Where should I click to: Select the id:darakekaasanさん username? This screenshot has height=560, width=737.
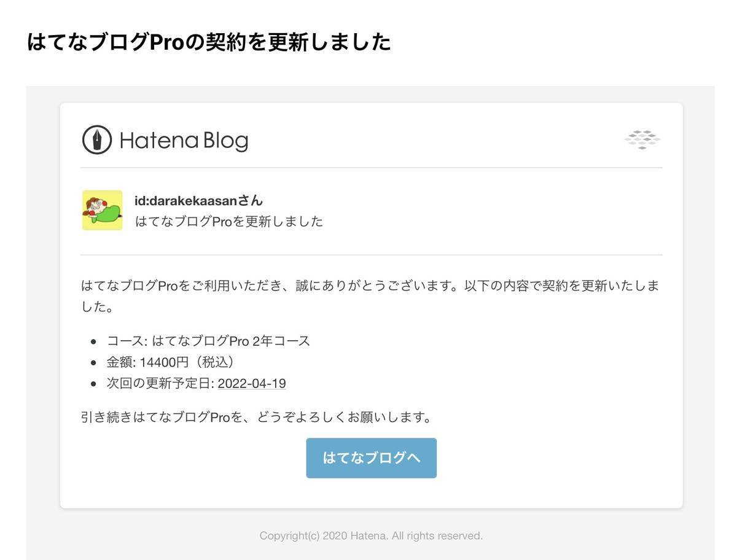199,200
